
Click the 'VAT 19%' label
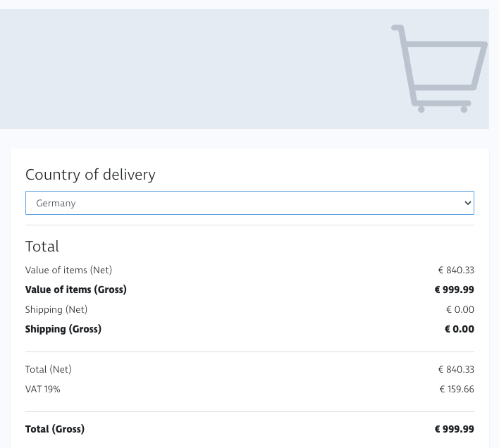tap(43, 389)
